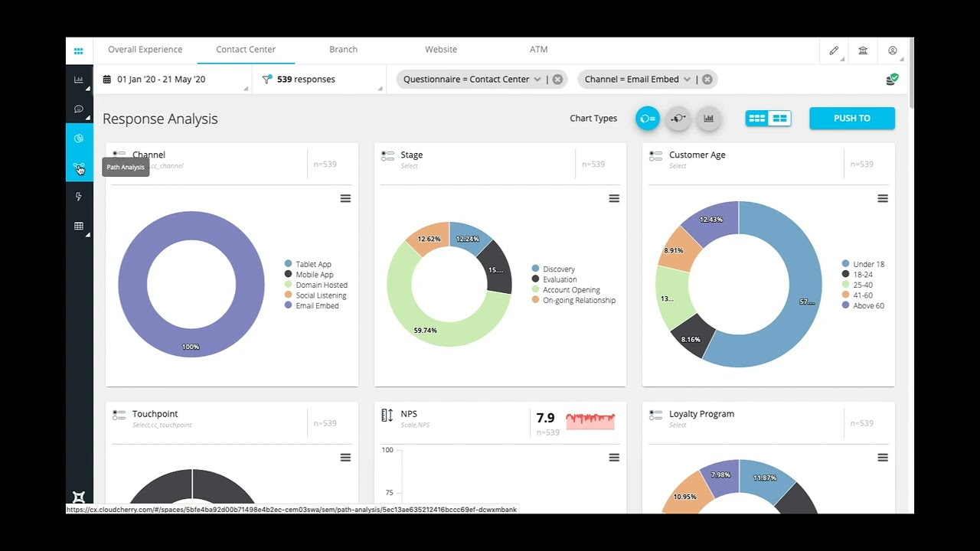This screenshot has width=980, height=551.
Task: Open the 539 responses filter dropdown
Action: [318, 79]
